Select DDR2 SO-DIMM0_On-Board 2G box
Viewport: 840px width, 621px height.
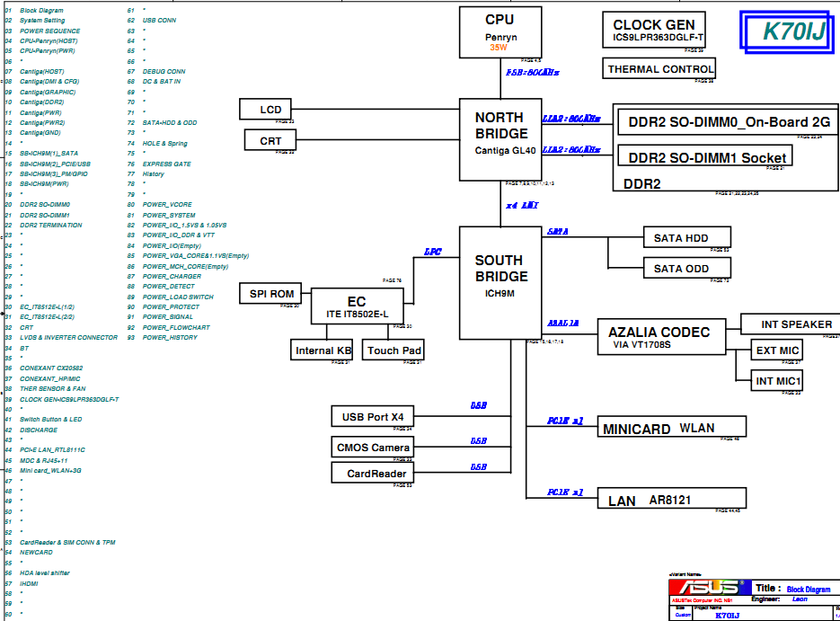pyautogui.click(x=728, y=122)
